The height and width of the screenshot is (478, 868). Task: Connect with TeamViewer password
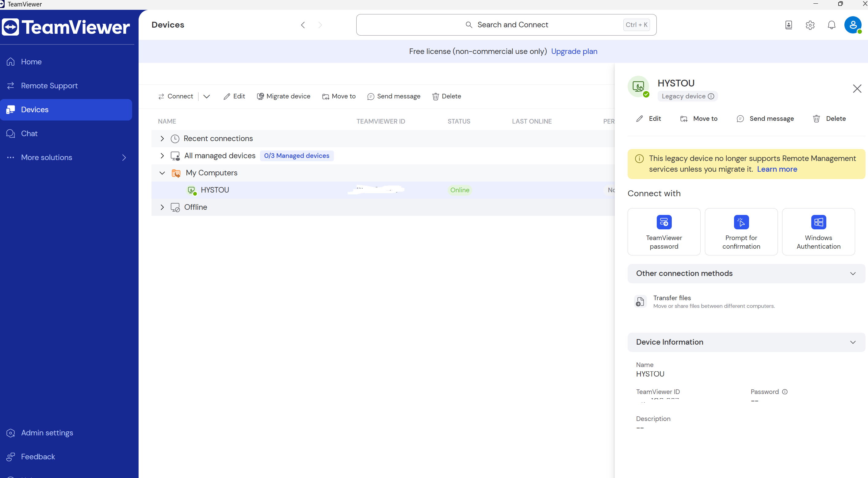(664, 232)
